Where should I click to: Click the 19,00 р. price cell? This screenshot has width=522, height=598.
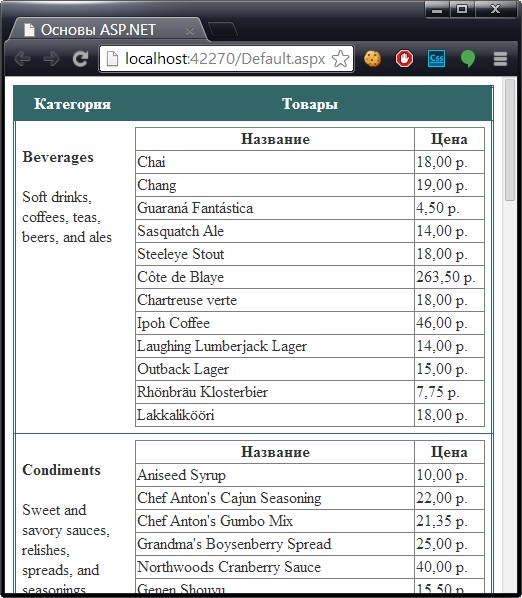pos(450,185)
